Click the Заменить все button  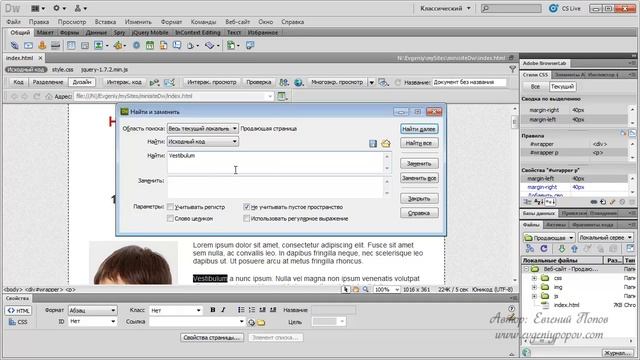(x=419, y=178)
